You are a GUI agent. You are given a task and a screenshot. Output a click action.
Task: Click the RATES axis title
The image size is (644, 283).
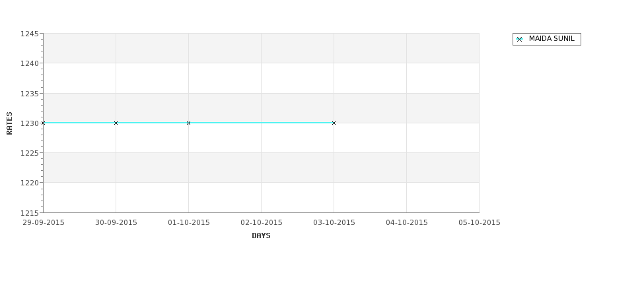point(9,123)
